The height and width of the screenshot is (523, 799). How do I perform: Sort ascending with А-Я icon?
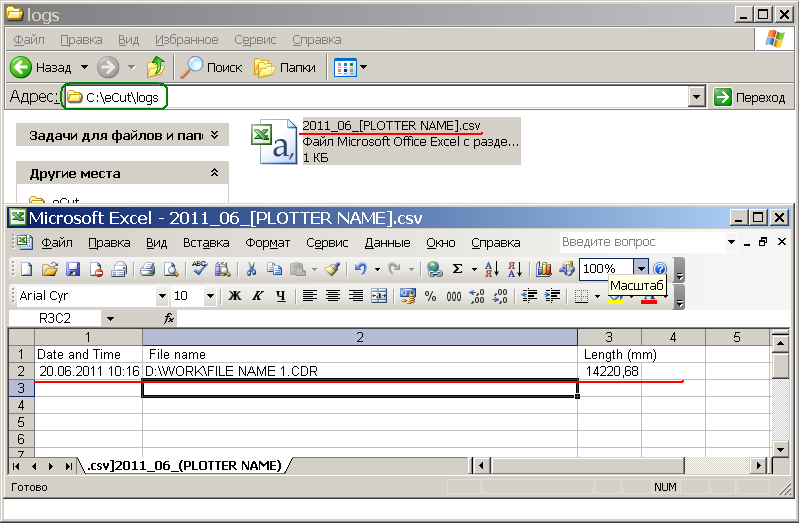[492, 269]
